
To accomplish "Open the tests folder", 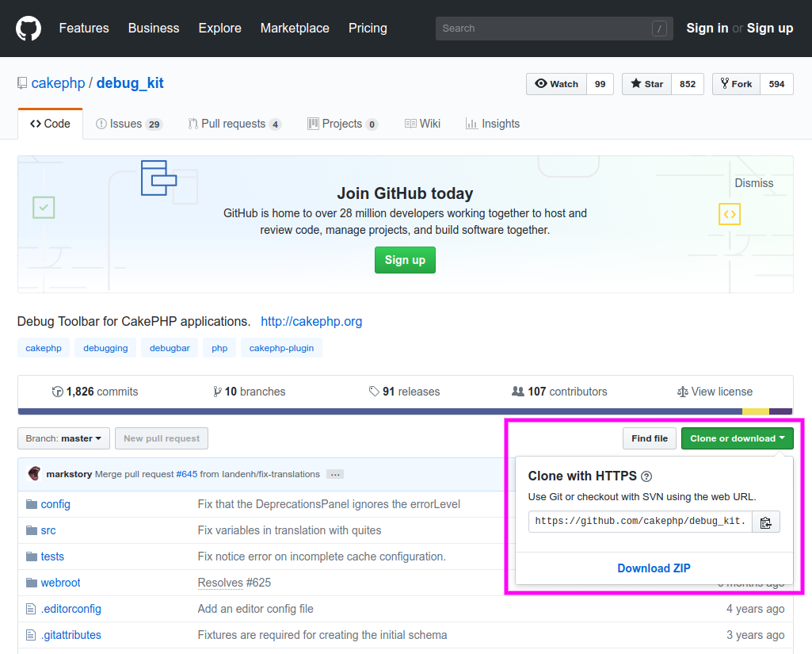I will coord(52,556).
